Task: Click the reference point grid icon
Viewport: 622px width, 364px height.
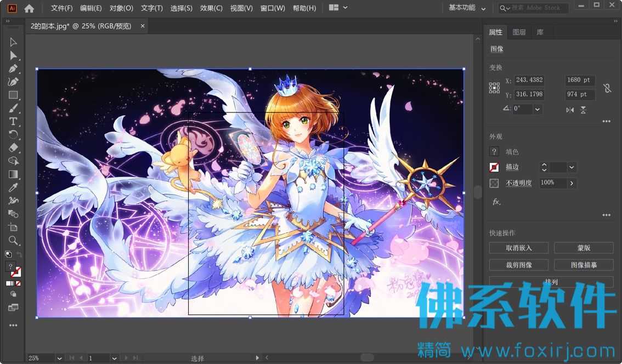Action: pyautogui.click(x=494, y=88)
